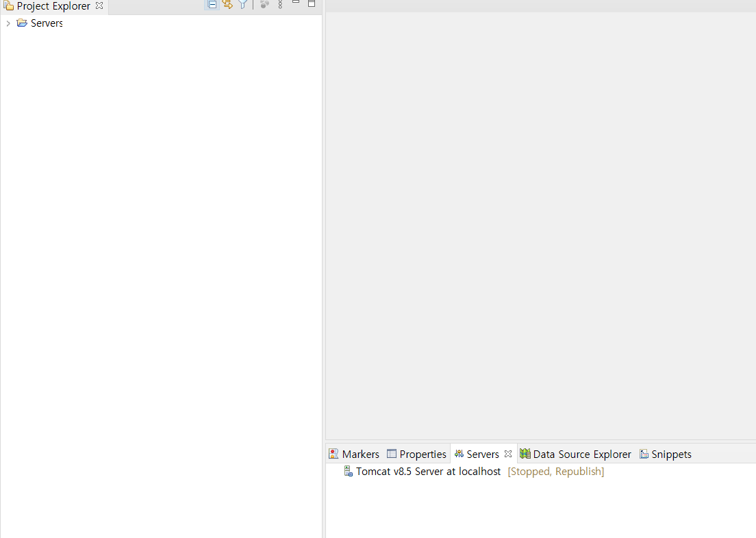Expand the Servers folder arrow
756x538 pixels.
click(8, 23)
